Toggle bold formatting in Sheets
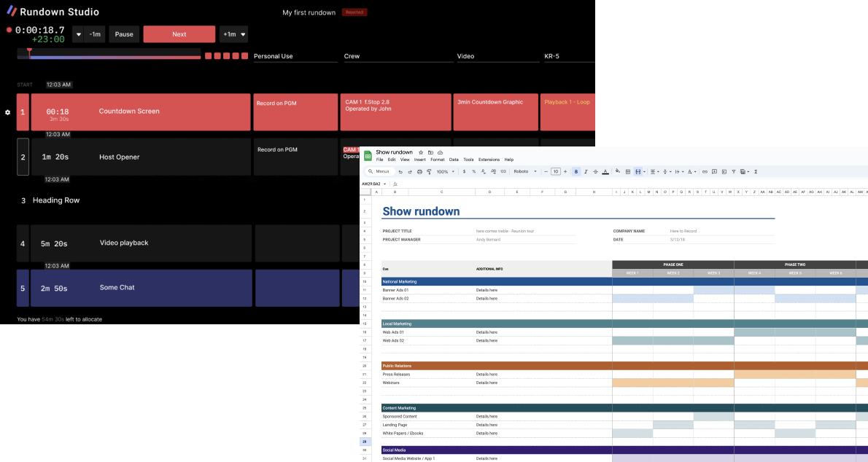The height and width of the screenshot is (462, 868). click(x=576, y=171)
